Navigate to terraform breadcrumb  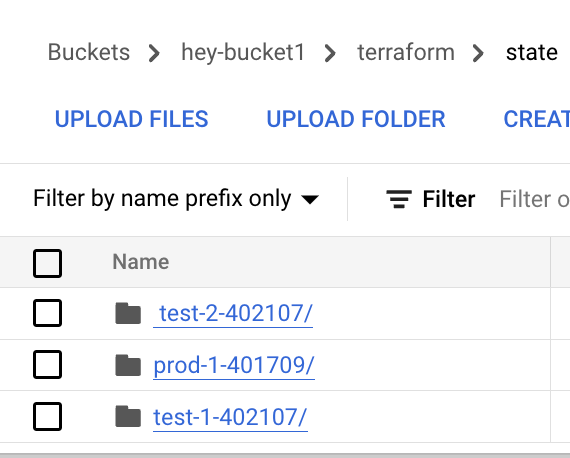pos(406,52)
